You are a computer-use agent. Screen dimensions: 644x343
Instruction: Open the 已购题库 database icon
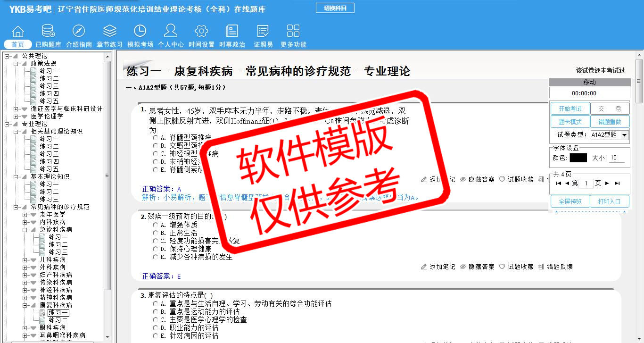pos(48,31)
